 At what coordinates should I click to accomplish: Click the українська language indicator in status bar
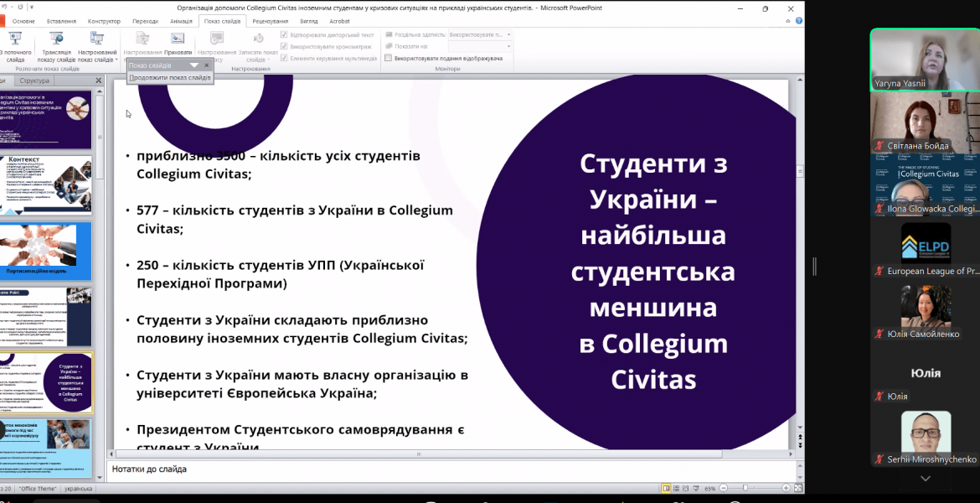(78, 489)
